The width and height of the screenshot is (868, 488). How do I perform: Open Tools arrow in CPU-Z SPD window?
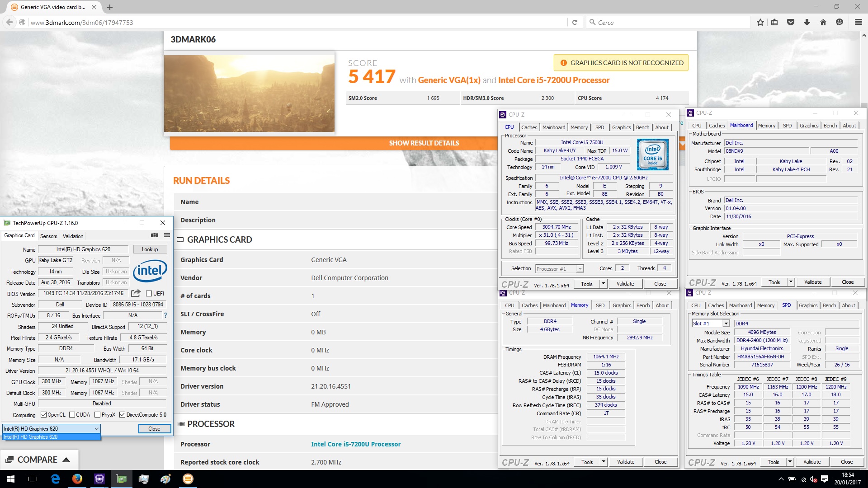(x=790, y=462)
